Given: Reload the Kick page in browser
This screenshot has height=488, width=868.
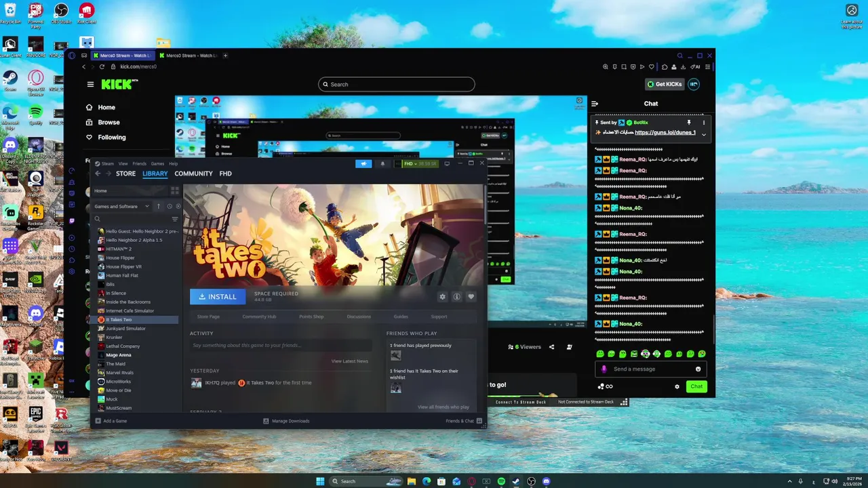Looking at the screenshot, I should pos(102,66).
